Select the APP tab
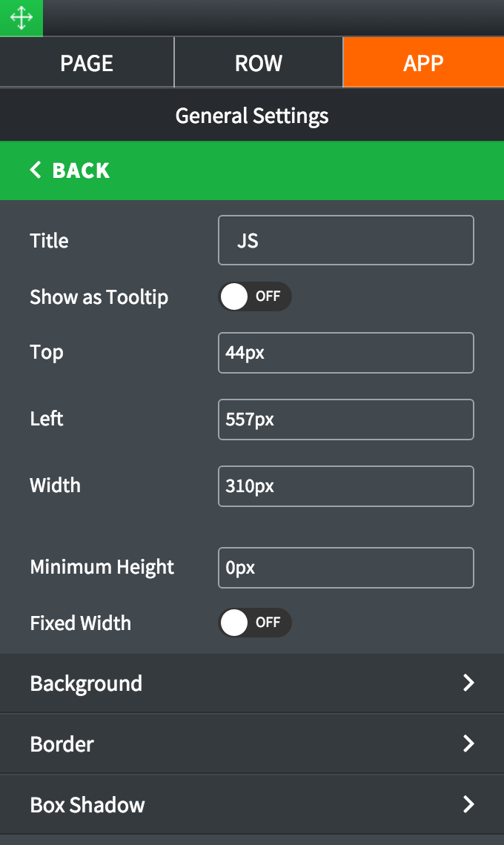The image size is (504, 845). (423, 63)
